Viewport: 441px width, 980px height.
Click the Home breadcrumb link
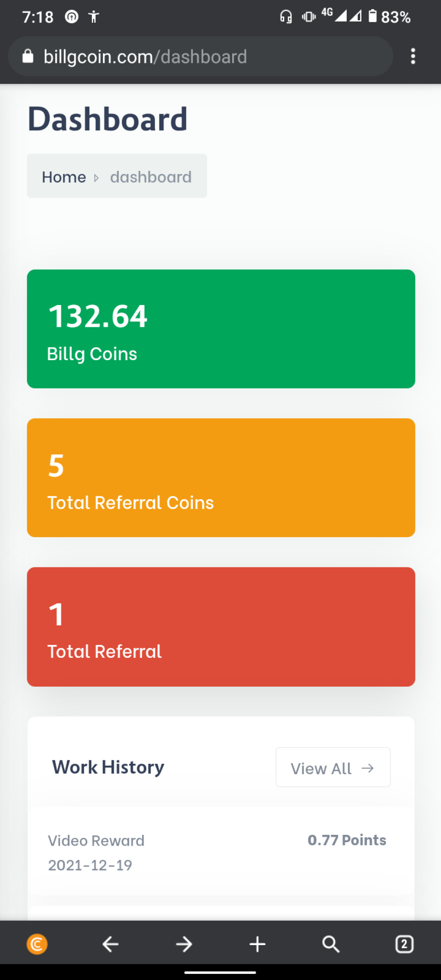[64, 177]
